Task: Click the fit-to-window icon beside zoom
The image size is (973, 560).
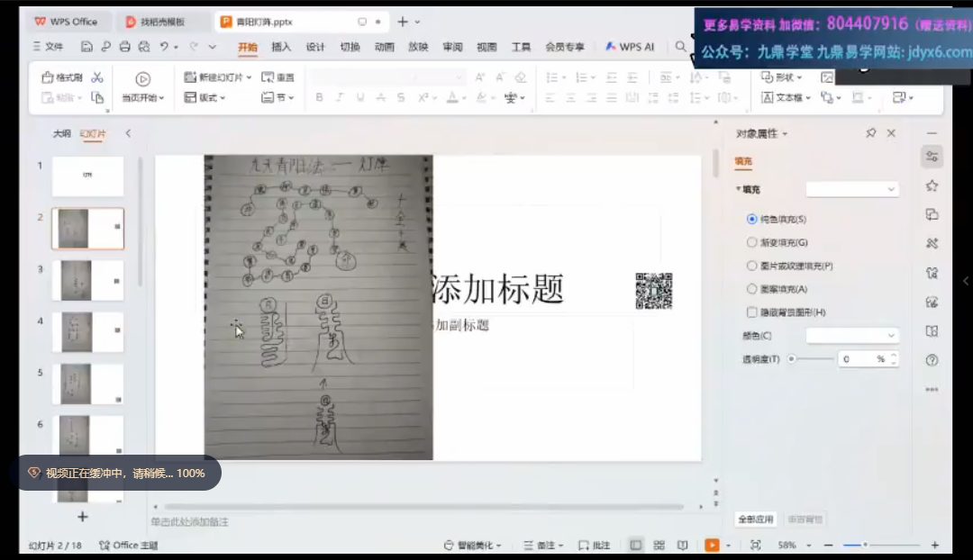Action: 755,546
